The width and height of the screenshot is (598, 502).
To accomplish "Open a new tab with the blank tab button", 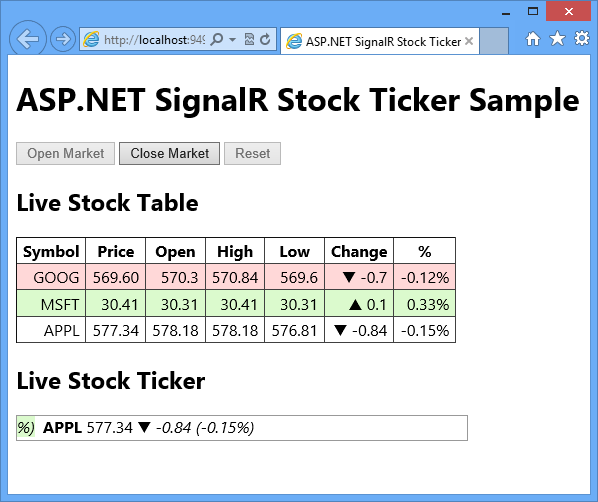I will [x=494, y=41].
